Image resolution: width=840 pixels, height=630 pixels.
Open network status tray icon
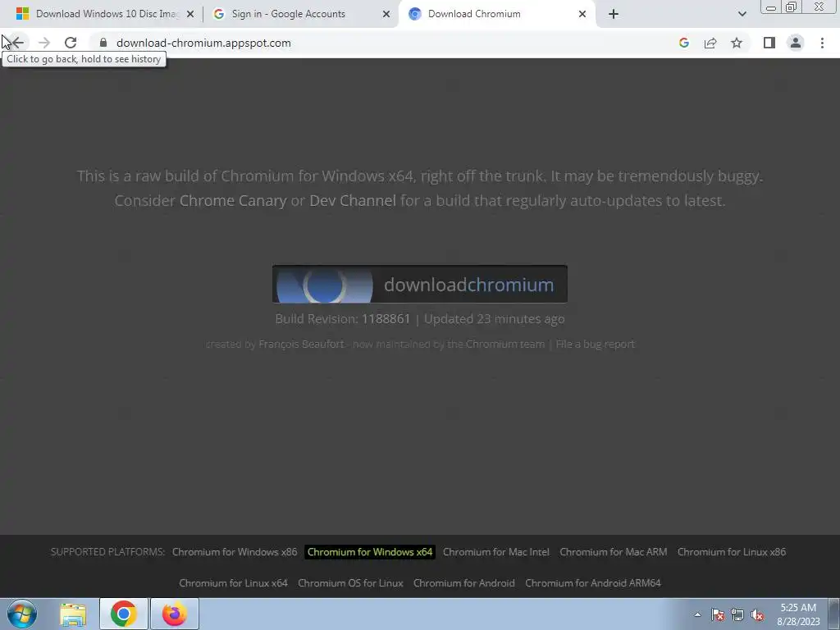pyautogui.click(x=737, y=614)
